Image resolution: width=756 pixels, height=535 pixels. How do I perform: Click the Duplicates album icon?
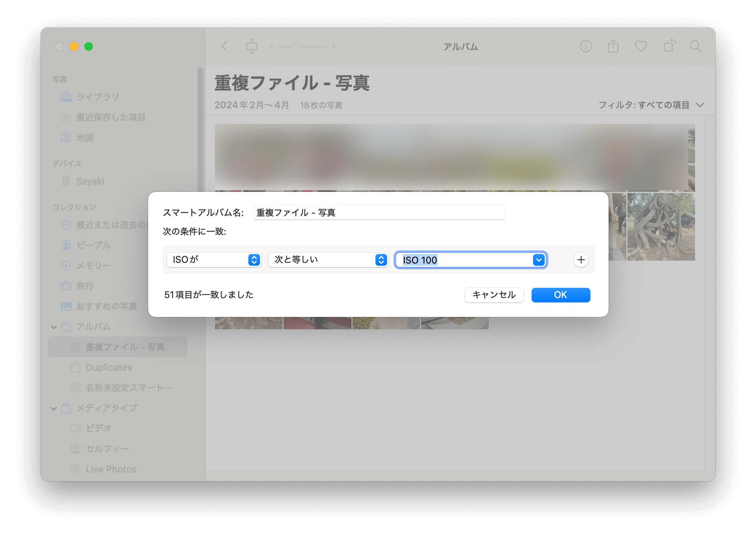[75, 367]
